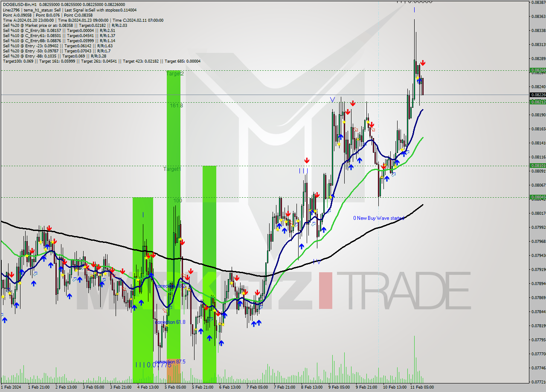Click the '4 Feb 13:00' time axis label
546x392 pixels.
click(x=148, y=387)
